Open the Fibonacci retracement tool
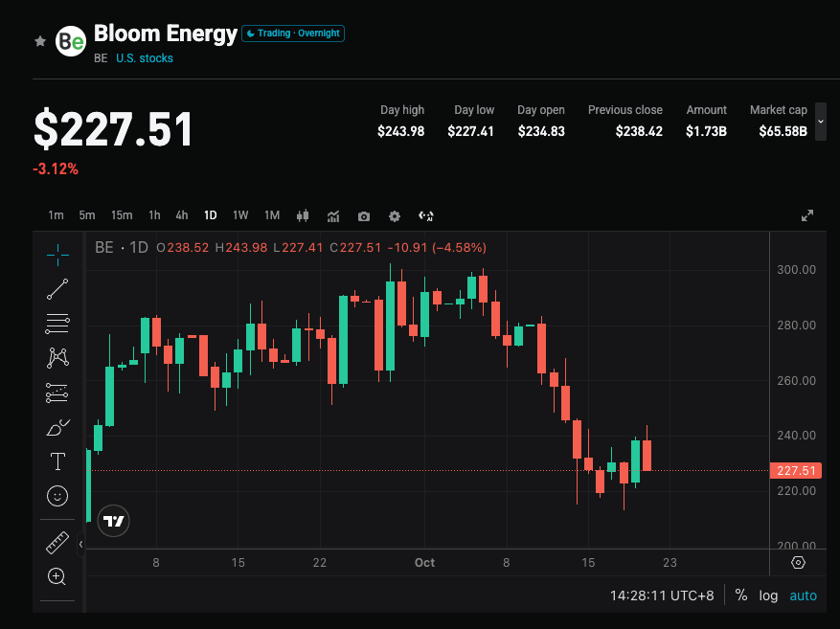The width and height of the screenshot is (840, 629). 57,324
